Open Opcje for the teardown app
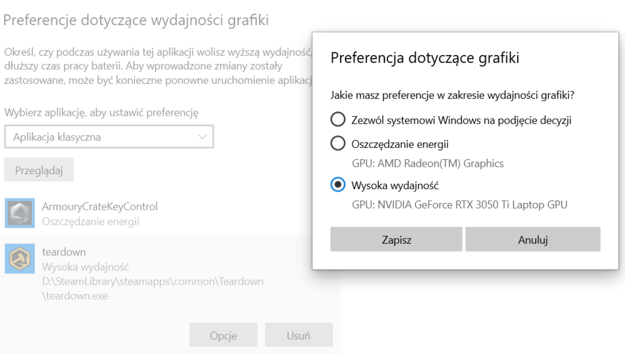The height and width of the screenshot is (364, 625). 222,335
